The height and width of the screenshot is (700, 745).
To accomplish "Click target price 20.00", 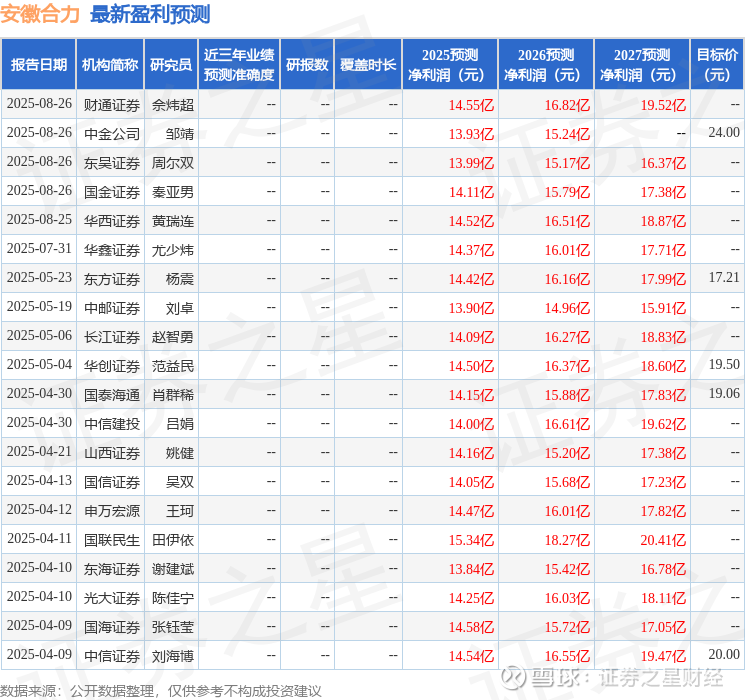I will click(724, 654).
